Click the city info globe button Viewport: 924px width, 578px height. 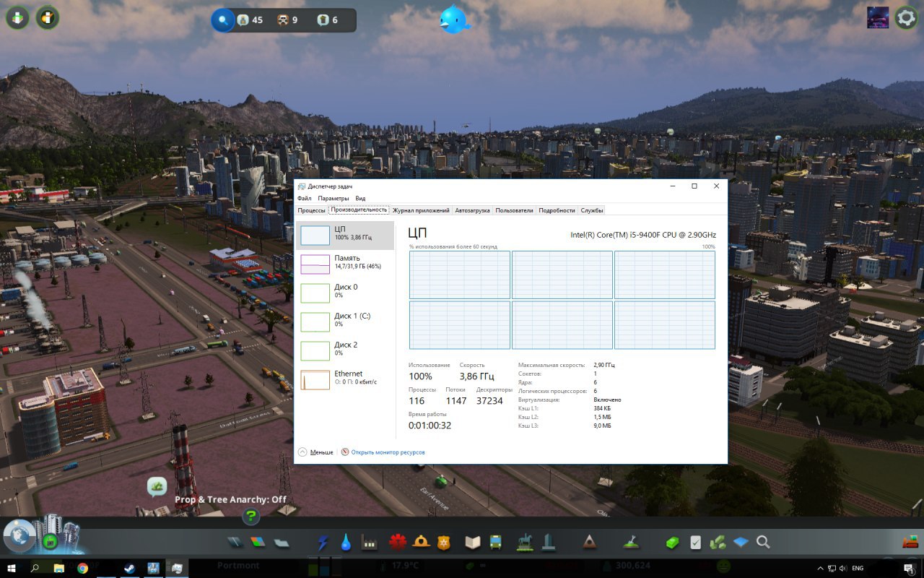pos(19,536)
